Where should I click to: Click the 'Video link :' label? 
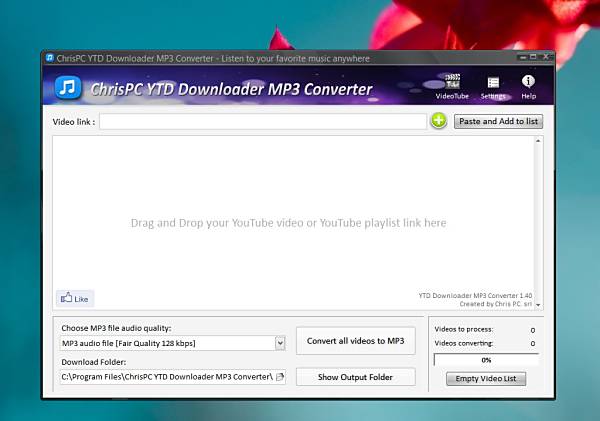click(x=74, y=122)
